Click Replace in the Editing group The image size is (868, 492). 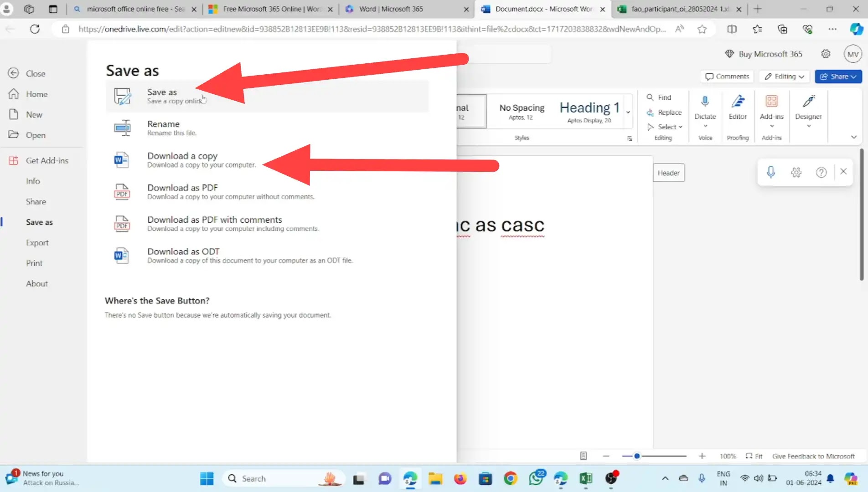pyautogui.click(x=664, y=112)
